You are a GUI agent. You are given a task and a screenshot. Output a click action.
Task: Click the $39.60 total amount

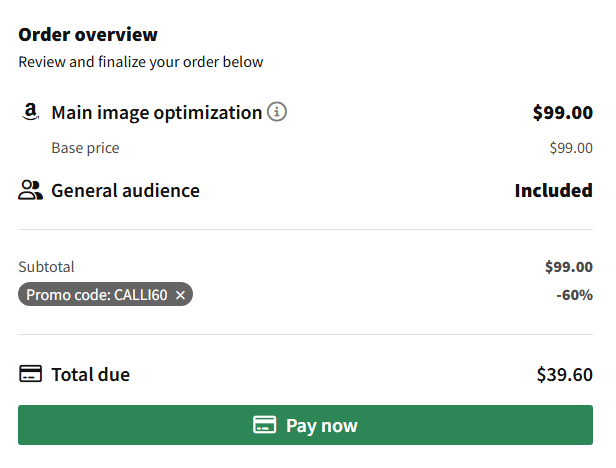[565, 374]
